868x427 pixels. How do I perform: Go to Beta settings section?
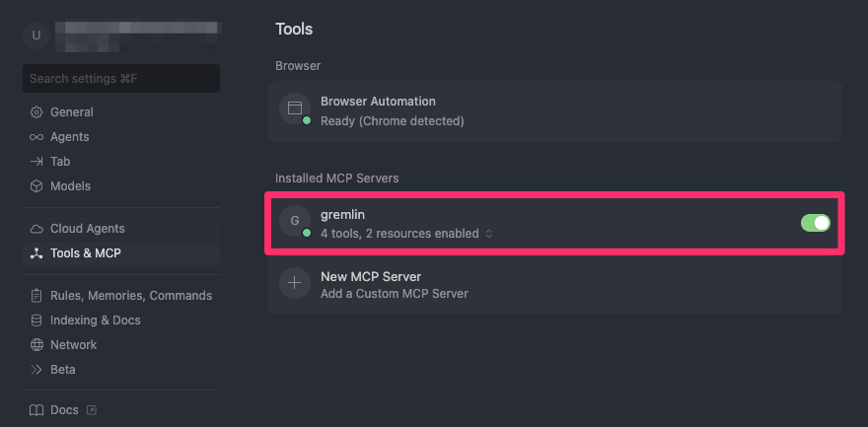click(62, 370)
